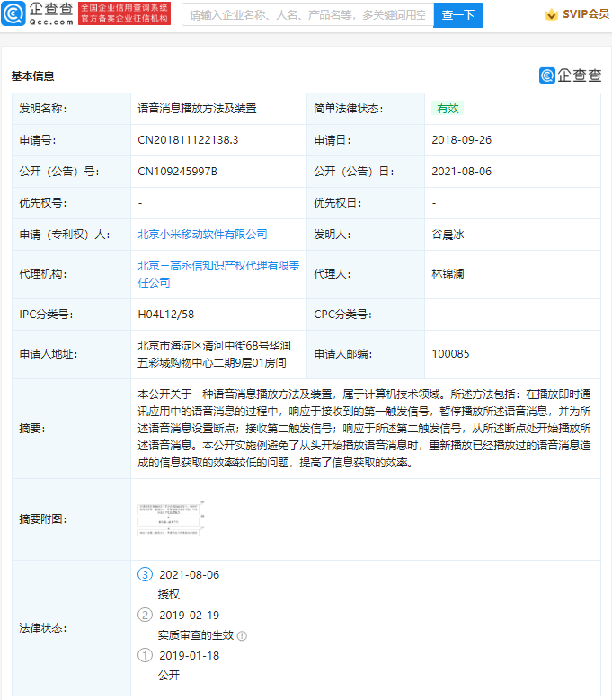Click the 摘要附图 label cell

pyautogui.click(x=71, y=519)
